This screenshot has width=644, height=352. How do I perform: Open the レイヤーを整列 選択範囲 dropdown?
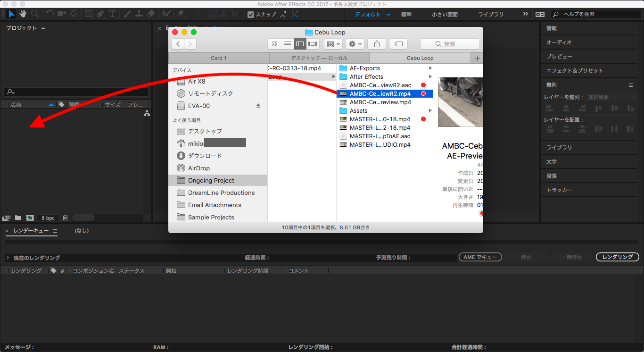pyautogui.click(x=611, y=97)
